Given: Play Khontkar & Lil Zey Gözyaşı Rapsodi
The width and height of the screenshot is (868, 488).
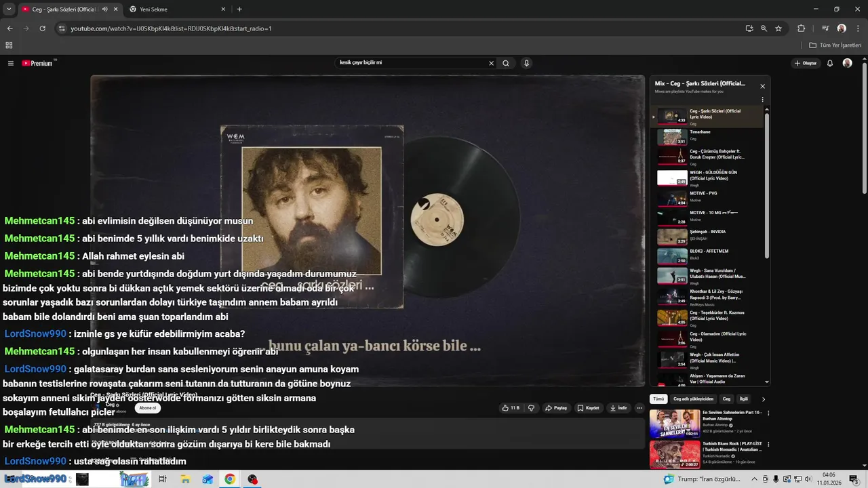Looking at the screenshot, I should pyautogui.click(x=707, y=296).
